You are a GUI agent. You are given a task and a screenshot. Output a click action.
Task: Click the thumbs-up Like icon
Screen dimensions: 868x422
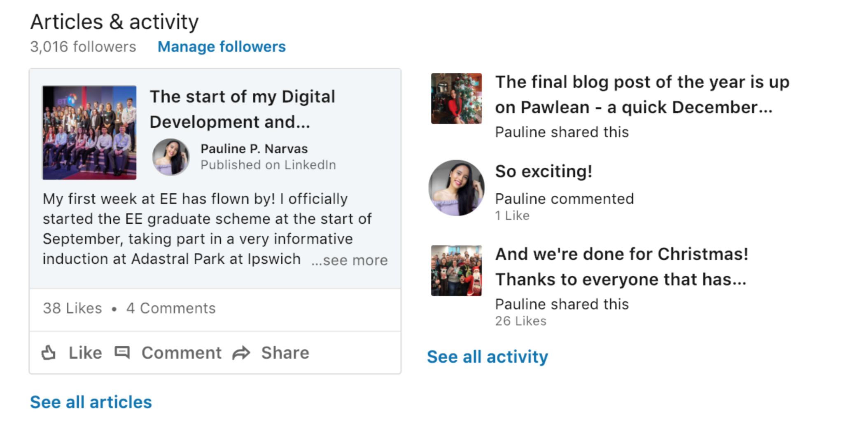coord(49,353)
